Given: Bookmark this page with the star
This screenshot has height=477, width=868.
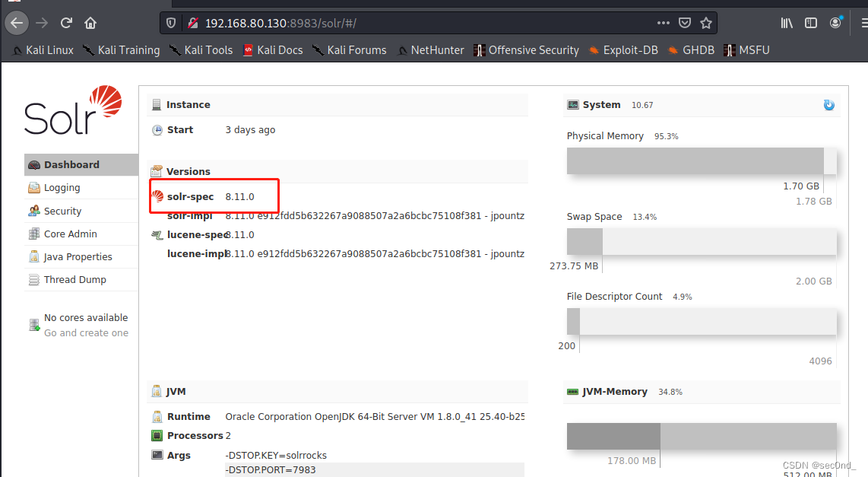Looking at the screenshot, I should [x=706, y=24].
